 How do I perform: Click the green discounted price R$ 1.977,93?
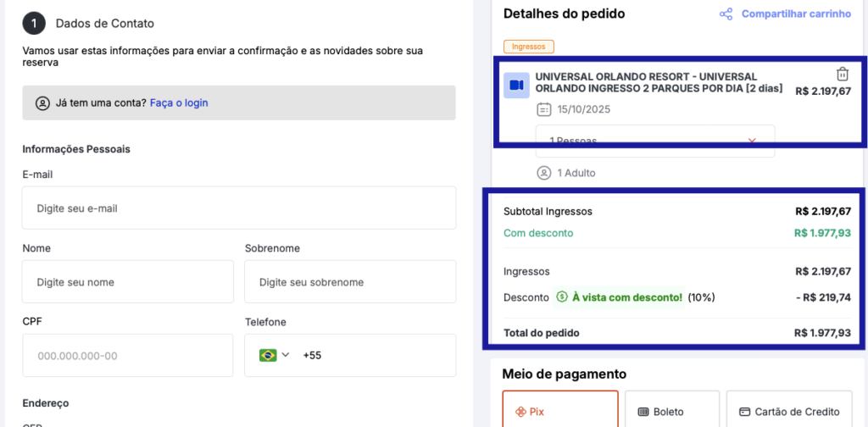point(822,233)
